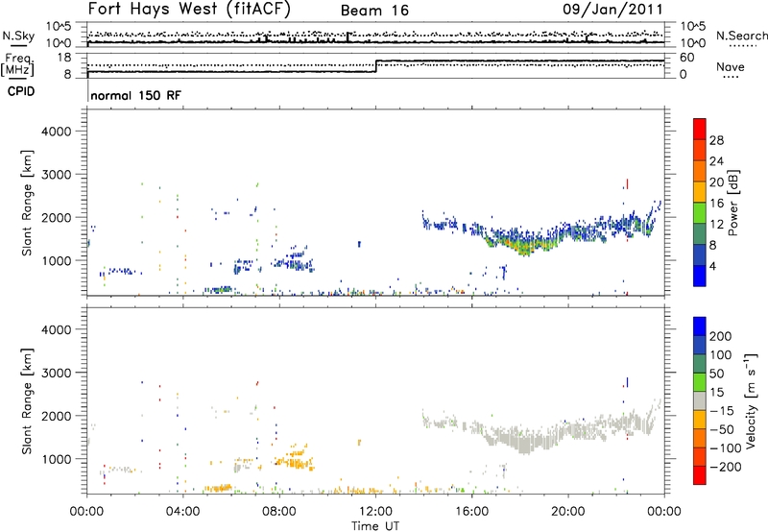Click the '200' velocity colorbar value
Image resolution: width=768 pixels, height=532 pixels.
[x=721, y=336]
